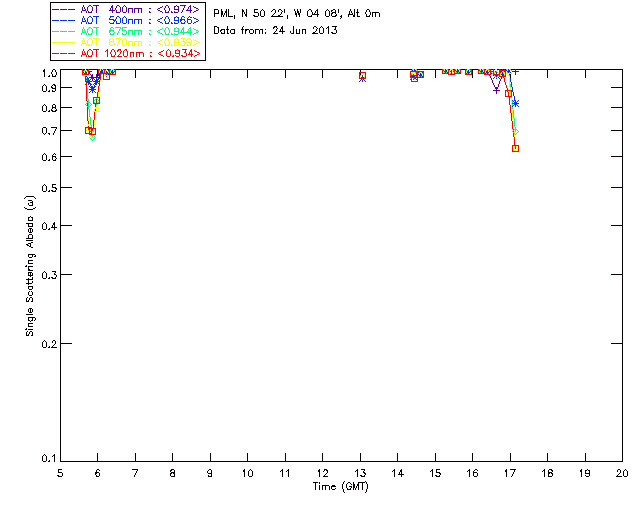Click the x-axis label 5
640x512 pixels.
[60, 473]
